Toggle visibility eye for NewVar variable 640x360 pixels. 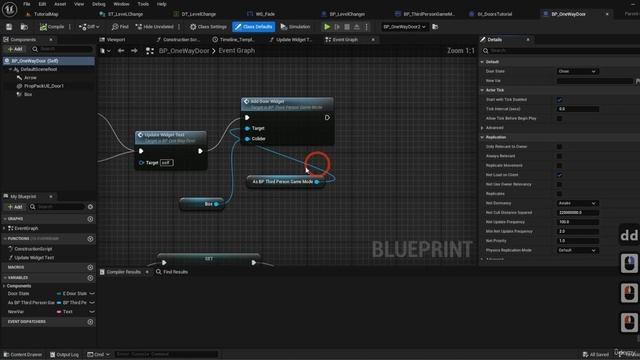pos(92,312)
